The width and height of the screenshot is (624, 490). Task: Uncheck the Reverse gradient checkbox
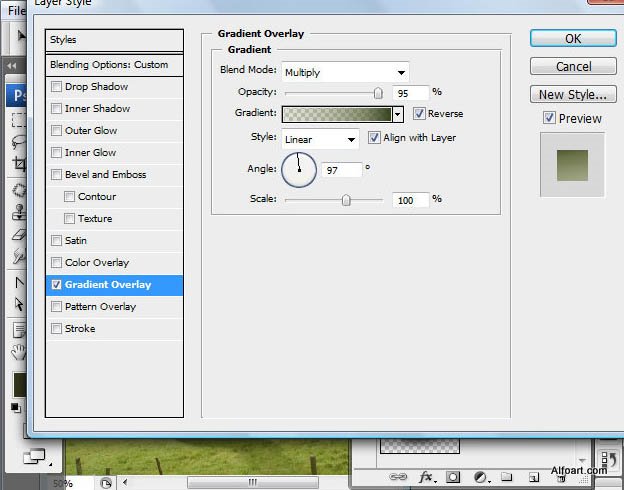click(x=419, y=114)
